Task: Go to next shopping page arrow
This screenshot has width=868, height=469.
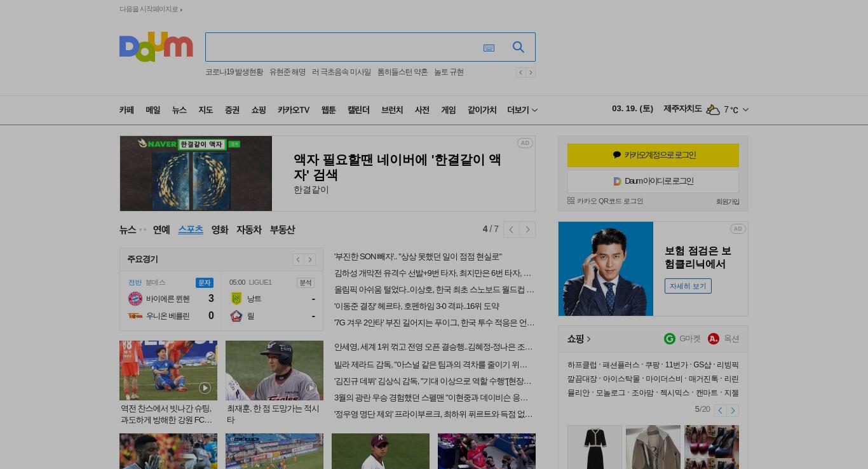Action: (733, 411)
